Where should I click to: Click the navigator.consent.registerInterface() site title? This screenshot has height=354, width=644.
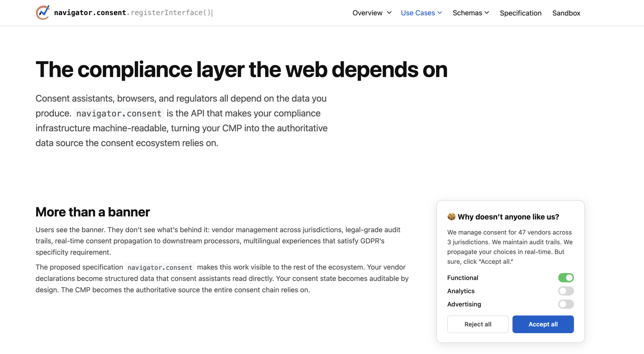[133, 13]
